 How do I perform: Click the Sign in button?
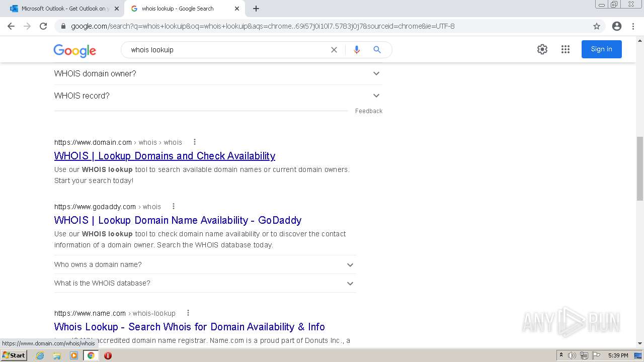601,49
